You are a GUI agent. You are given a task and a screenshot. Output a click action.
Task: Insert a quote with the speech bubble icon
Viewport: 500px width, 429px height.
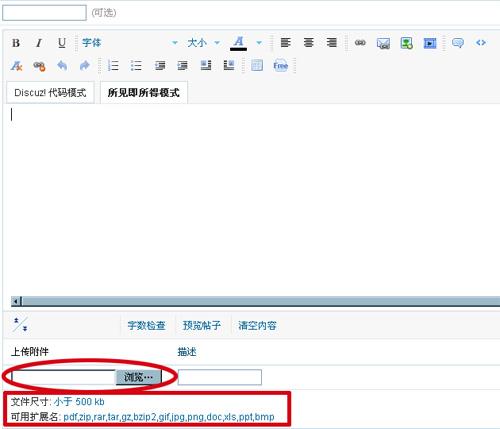point(458,43)
